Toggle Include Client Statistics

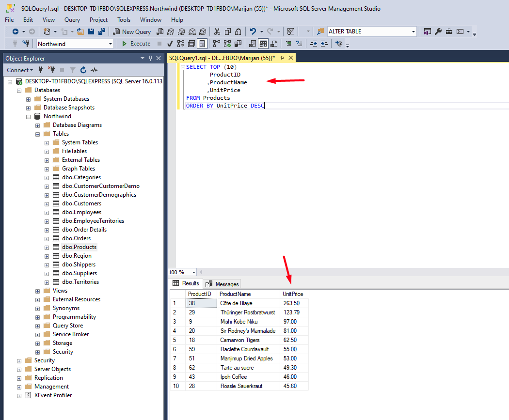pyautogui.click(x=238, y=44)
